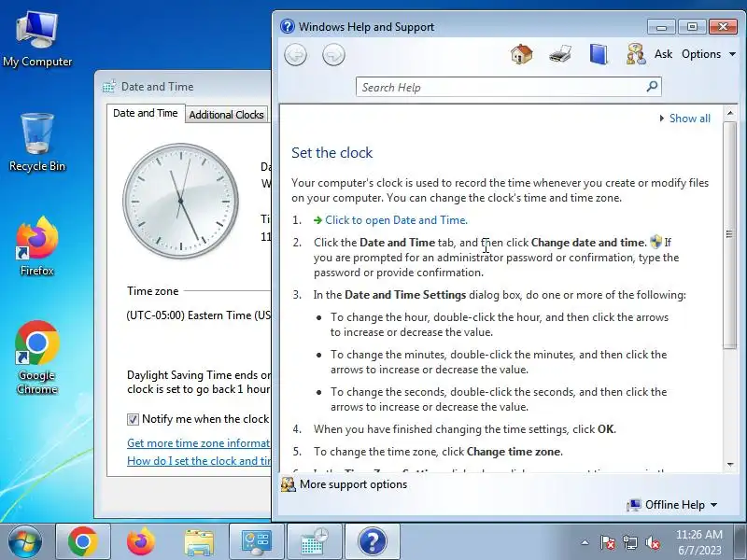Click the network tray icon
Viewport: 747px width, 560px height.
pyautogui.click(x=630, y=542)
